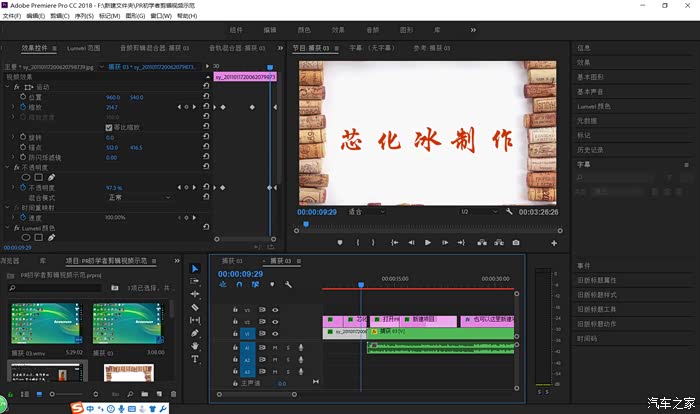Select the Razor tool
This screenshot has width=700, height=414.
point(195,307)
